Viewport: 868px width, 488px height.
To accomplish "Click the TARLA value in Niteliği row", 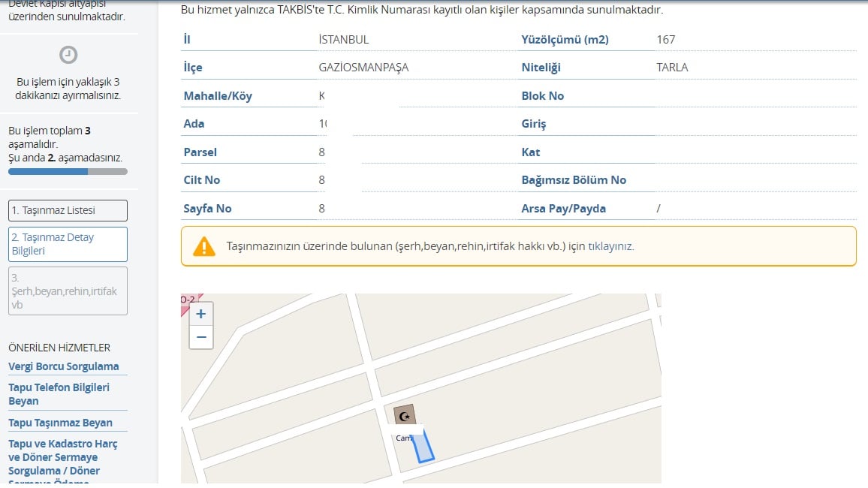I will click(x=672, y=68).
